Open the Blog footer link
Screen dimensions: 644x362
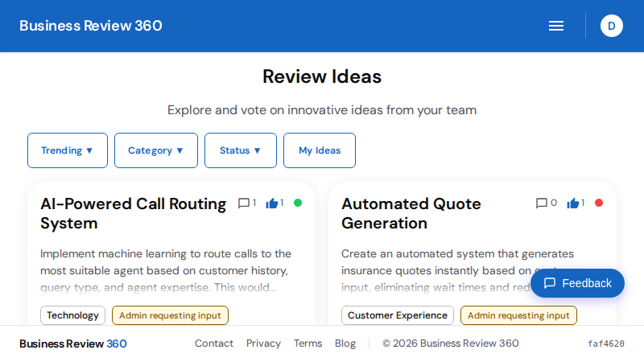345,343
